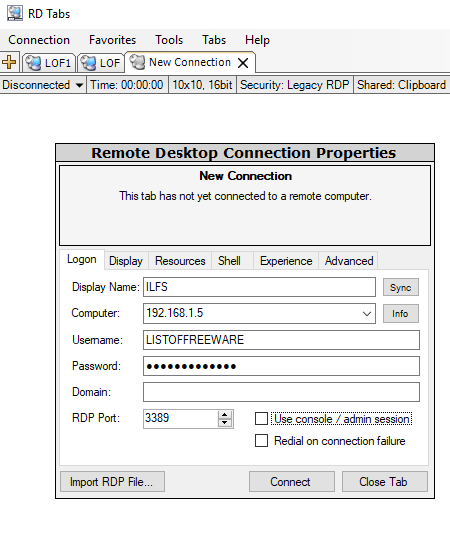Click the Display Name field containing ILFS
Screen dimensions: 450x549
[x=259, y=287]
